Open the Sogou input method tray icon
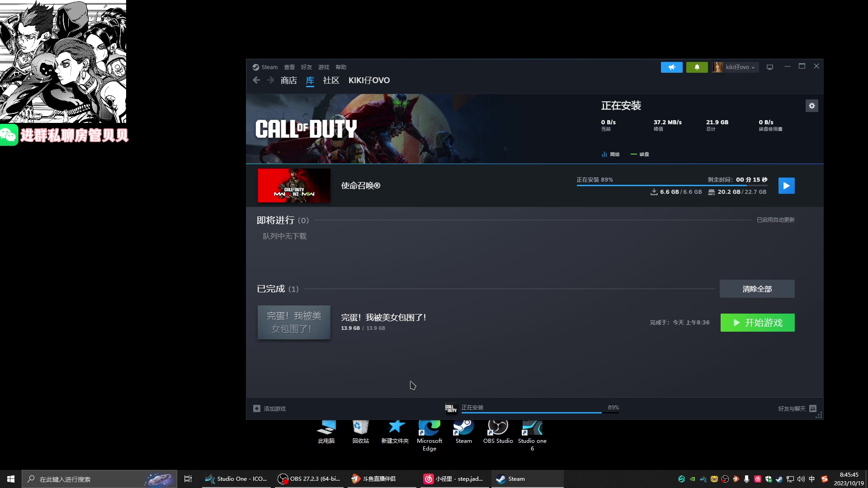 click(825, 479)
